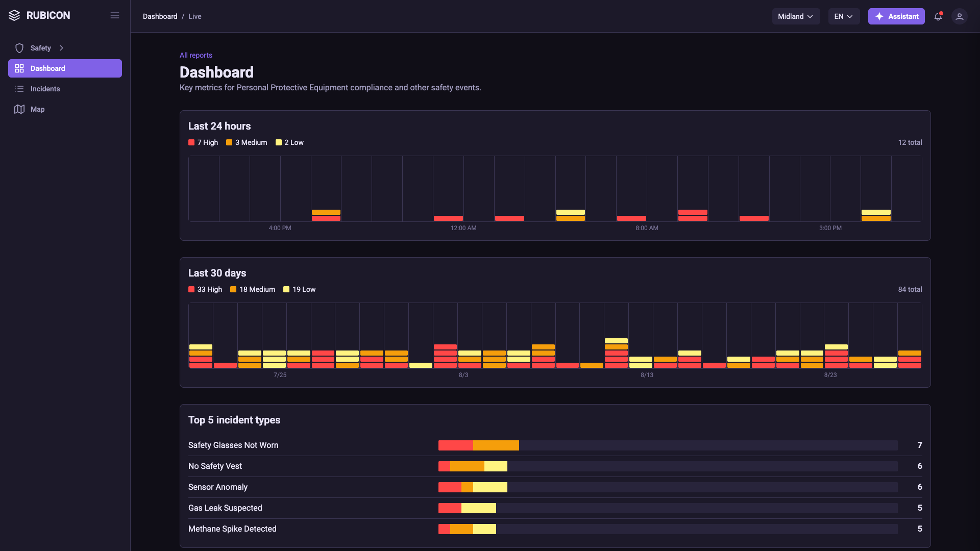Click the red High swatch in 24-hour legend
The height and width of the screenshot is (551, 980).
click(191, 142)
